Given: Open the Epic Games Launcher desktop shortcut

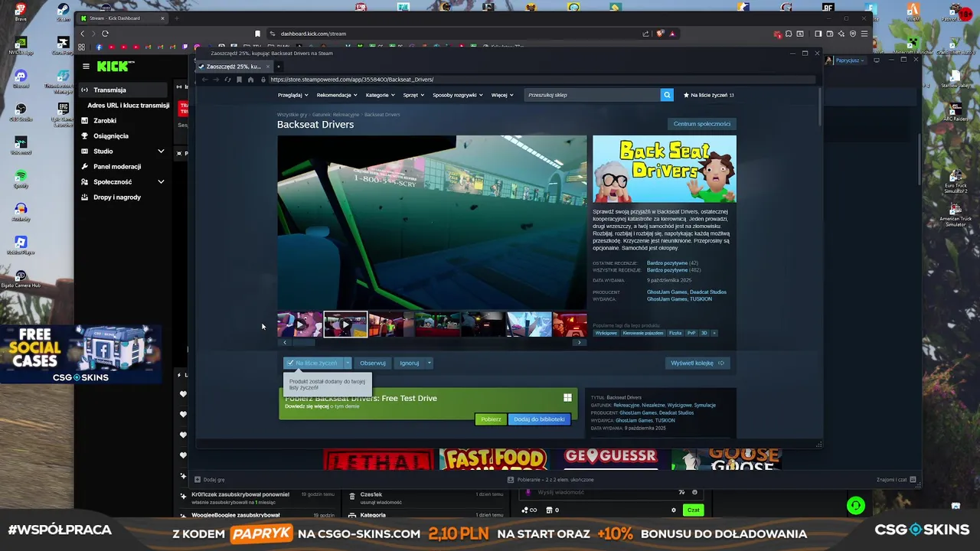Looking at the screenshot, I should coord(63,112).
